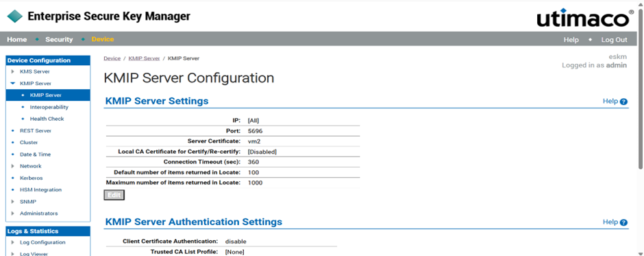Screen dimensions: 644x256
Task: Click the connection timeout value 360
Action: click(x=253, y=162)
